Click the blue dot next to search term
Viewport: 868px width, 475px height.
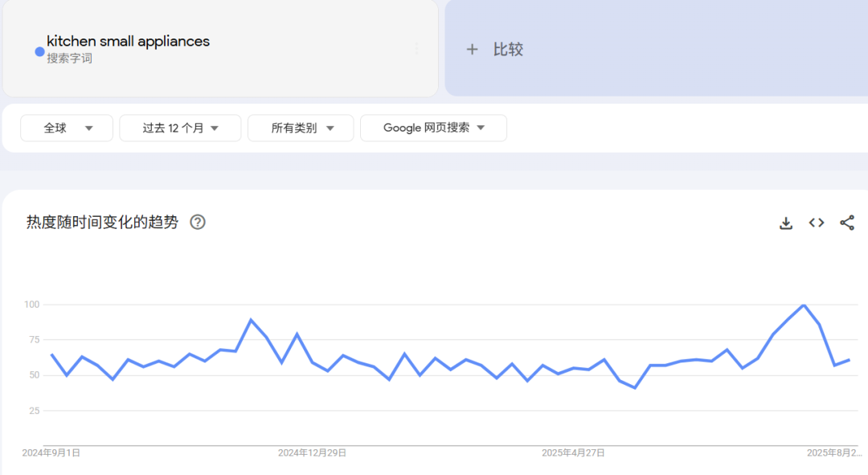[x=39, y=51]
